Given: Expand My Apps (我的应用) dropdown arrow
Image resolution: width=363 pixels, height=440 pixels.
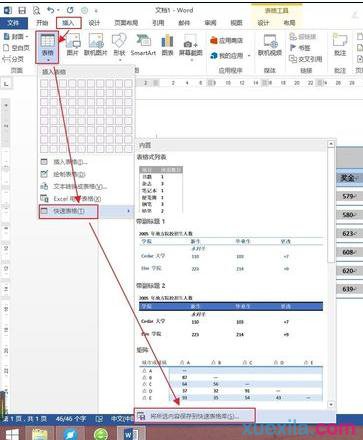Looking at the screenshot, I should click(249, 56).
